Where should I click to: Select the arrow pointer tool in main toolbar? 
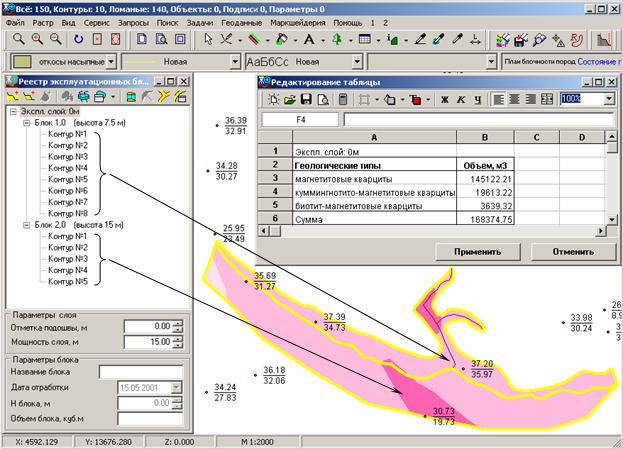(x=208, y=40)
